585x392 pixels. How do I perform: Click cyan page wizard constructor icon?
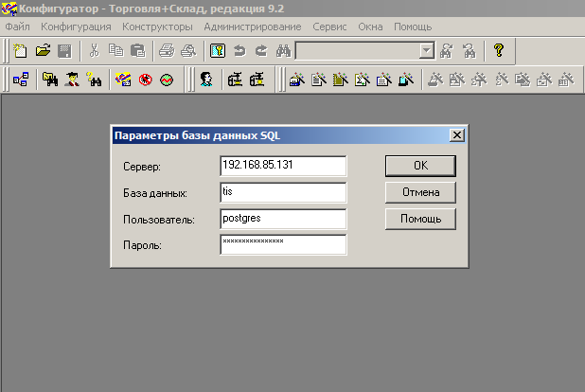406,80
